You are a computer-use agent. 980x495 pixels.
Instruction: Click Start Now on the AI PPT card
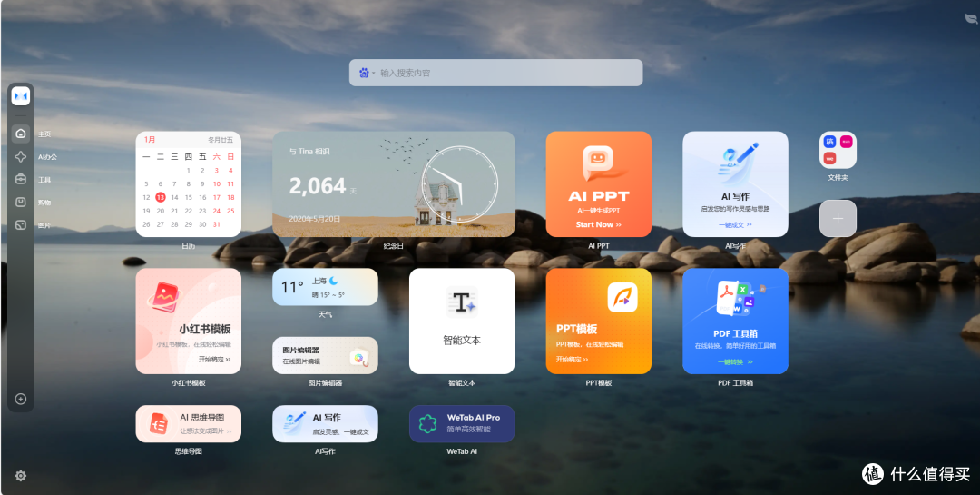598,224
